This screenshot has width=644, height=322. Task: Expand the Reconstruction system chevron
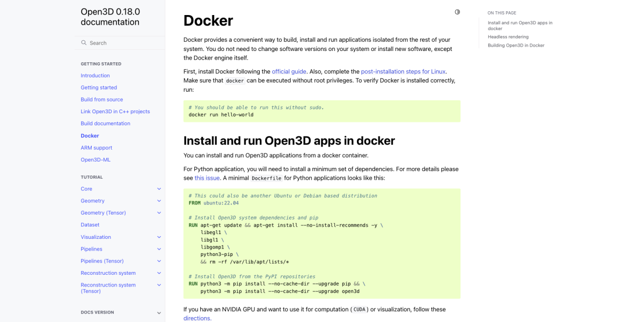point(159,273)
